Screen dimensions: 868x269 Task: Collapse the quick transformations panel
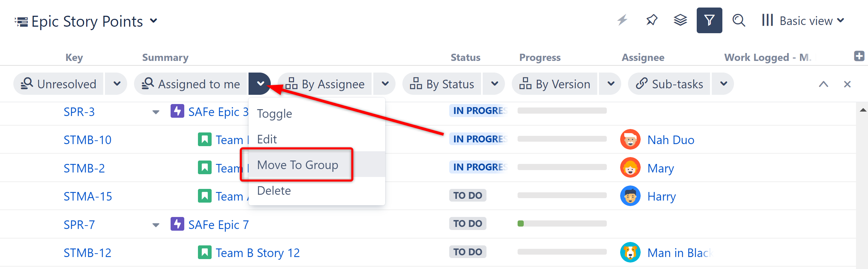(x=823, y=84)
